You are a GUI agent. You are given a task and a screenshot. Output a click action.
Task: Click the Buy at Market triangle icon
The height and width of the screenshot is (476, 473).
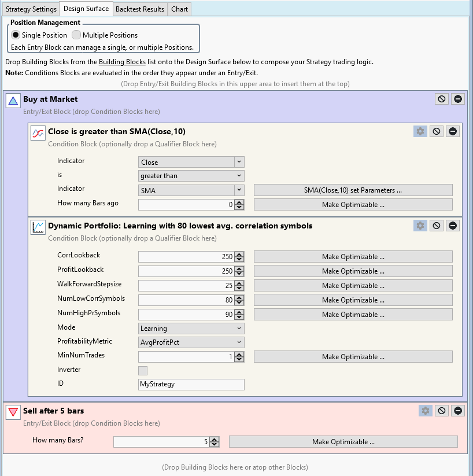pos(13,101)
